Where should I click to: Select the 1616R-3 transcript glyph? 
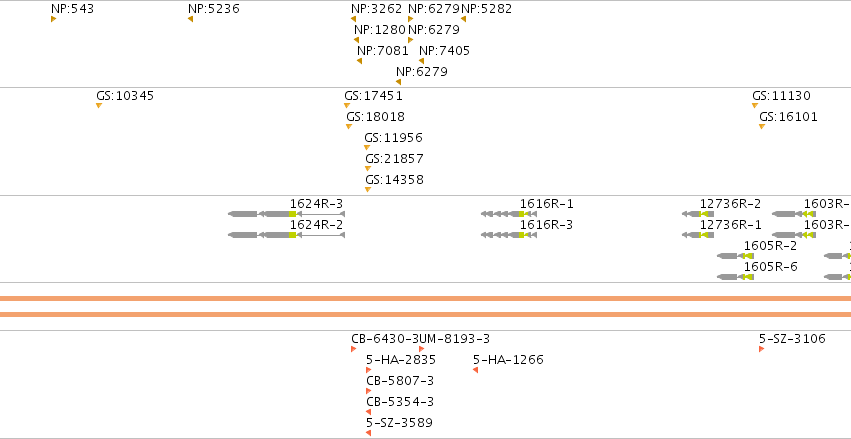[509, 235]
